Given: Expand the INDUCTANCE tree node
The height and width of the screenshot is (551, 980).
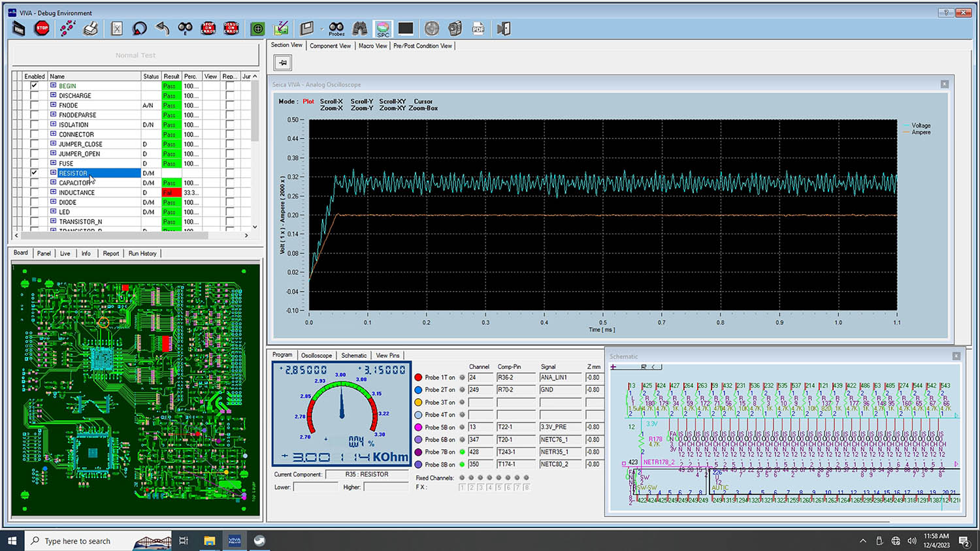Looking at the screenshot, I should pos(54,193).
